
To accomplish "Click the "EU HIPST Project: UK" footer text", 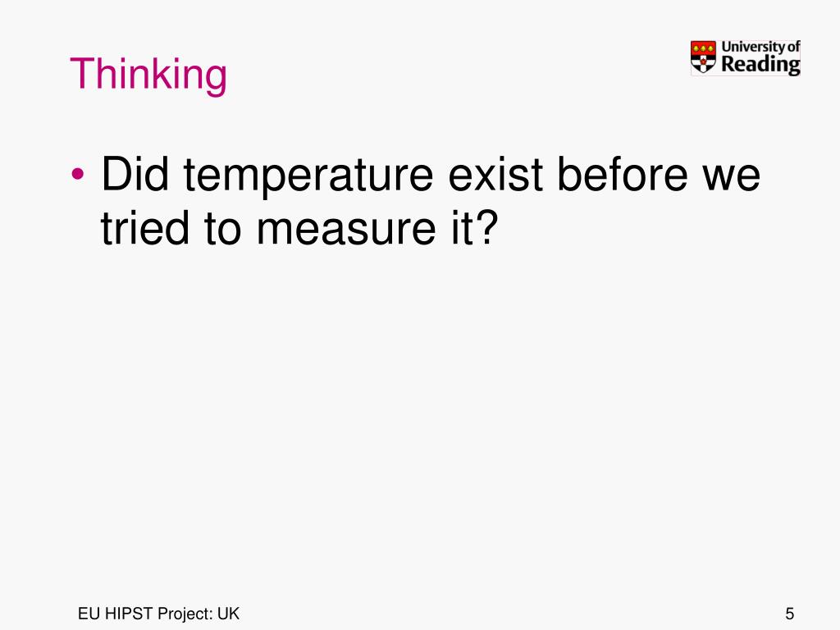I will click(x=158, y=614).
